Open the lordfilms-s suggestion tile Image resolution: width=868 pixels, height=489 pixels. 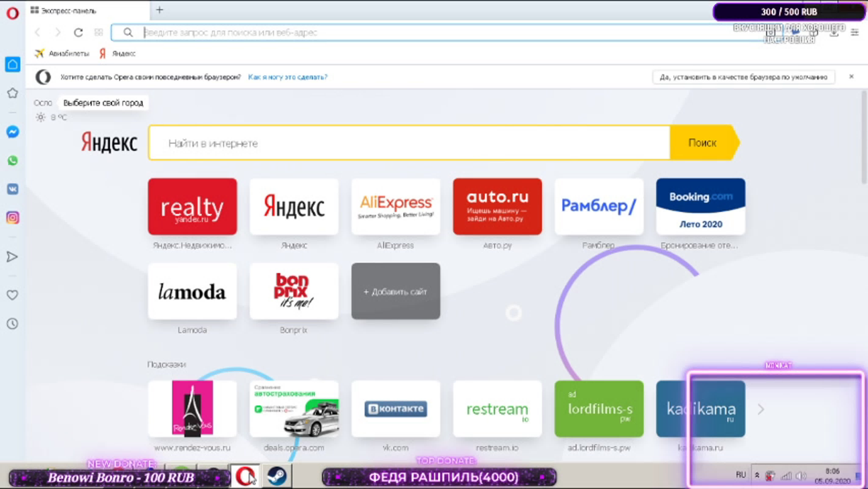pyautogui.click(x=599, y=409)
